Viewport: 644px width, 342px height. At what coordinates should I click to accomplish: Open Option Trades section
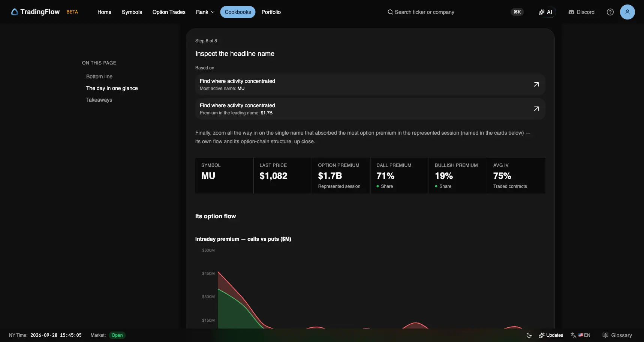point(169,12)
